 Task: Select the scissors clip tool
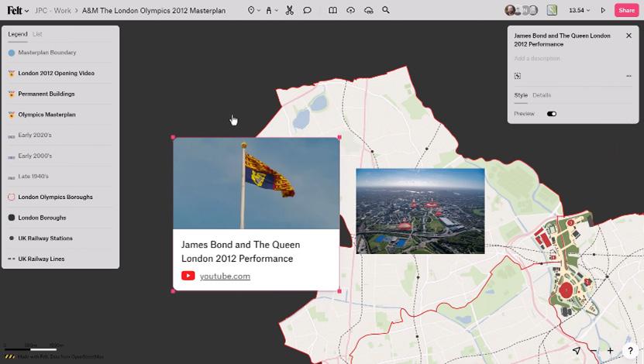tap(290, 10)
